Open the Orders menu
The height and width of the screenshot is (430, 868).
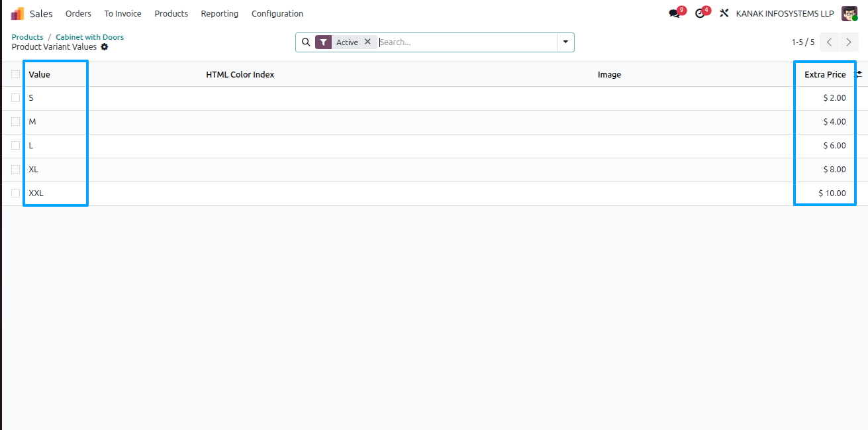pyautogui.click(x=78, y=13)
